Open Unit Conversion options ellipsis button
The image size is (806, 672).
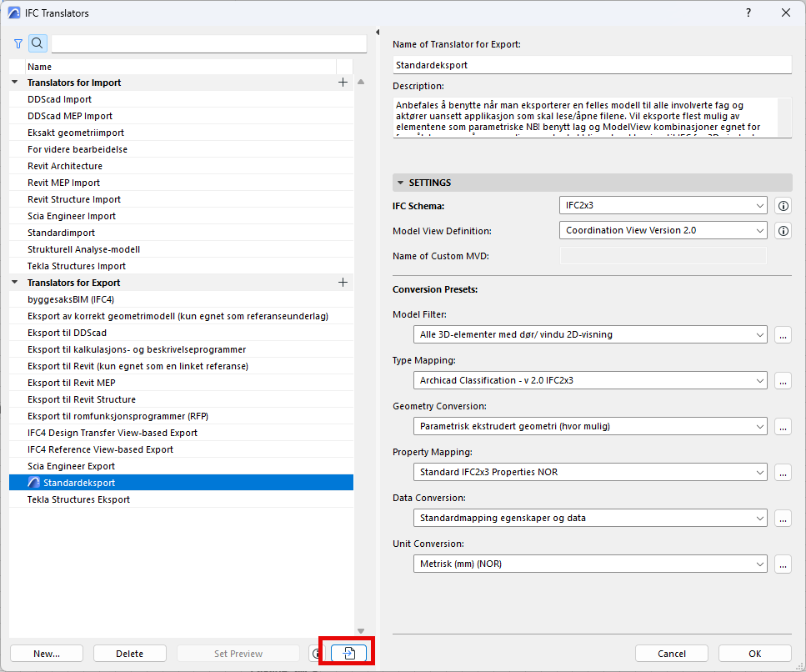point(783,564)
